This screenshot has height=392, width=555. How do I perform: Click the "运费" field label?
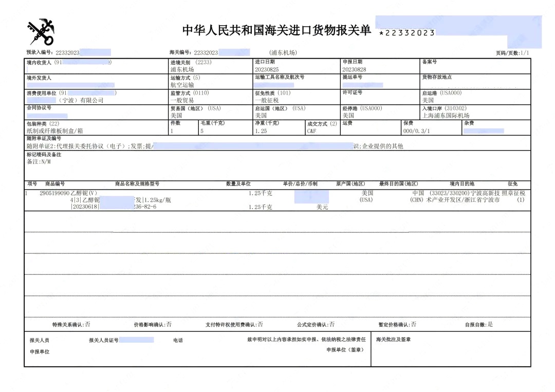click(347, 123)
